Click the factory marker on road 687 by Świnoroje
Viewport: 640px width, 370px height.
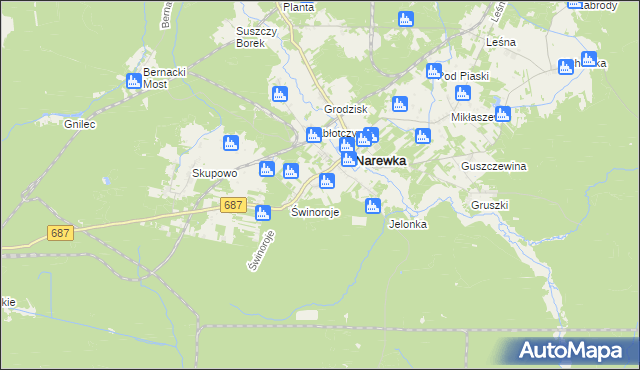tap(263, 213)
